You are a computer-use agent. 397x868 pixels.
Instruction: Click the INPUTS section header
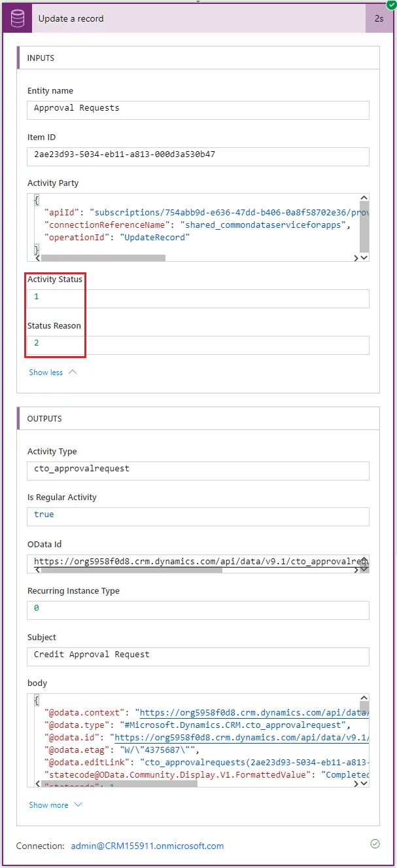[x=198, y=58]
